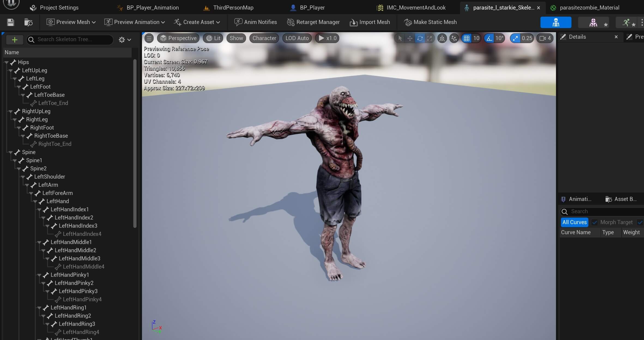Toggle the All Curves filter
644x340 pixels.
pyautogui.click(x=575, y=222)
